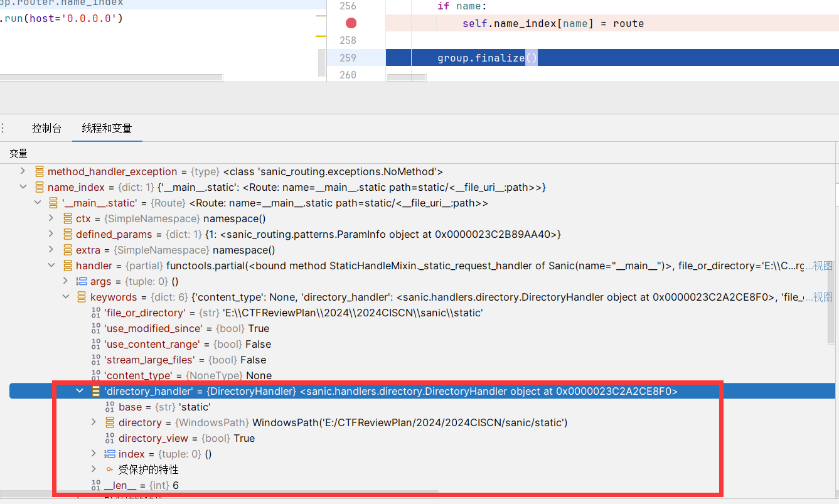This screenshot has width=839, height=504.
Task: Click the code line 'self.name_index[name] = route'
Action: pos(553,23)
